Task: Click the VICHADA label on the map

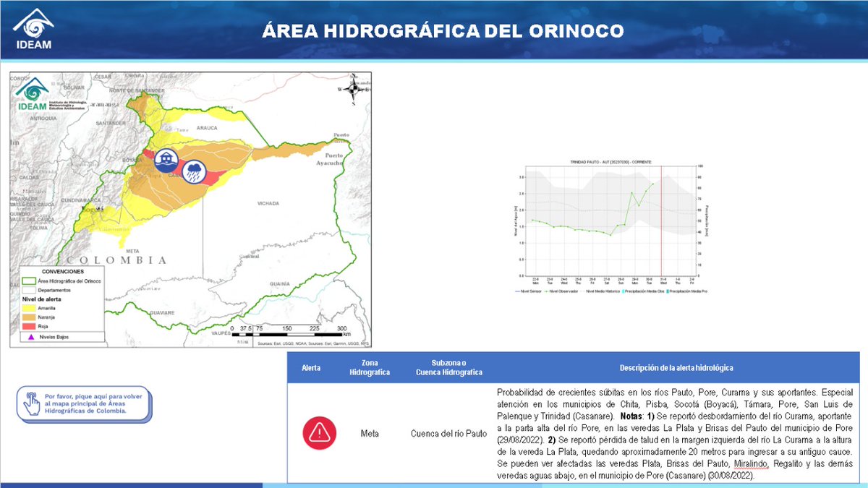Action: 267,203
